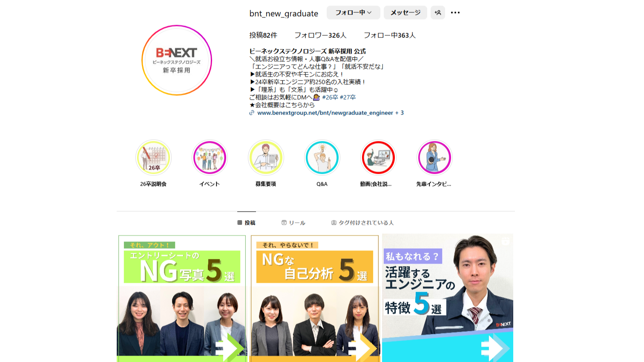Viewport: 644px width, 362px height.
Task: Click the メッセージ button
Action: point(405,13)
